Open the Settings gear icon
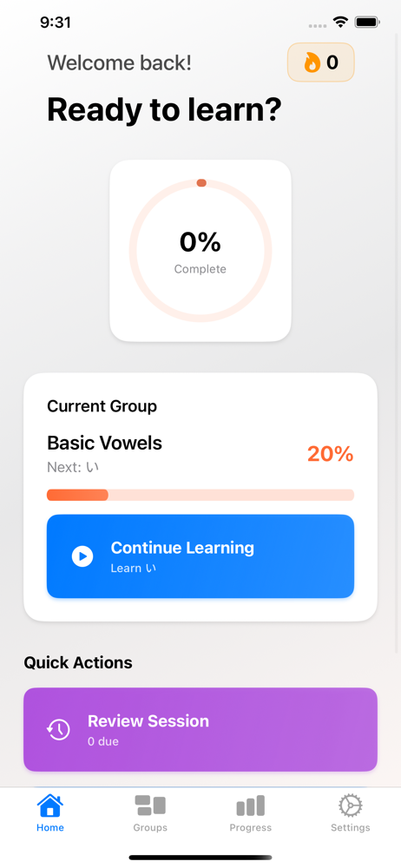The width and height of the screenshot is (401, 868). click(350, 806)
